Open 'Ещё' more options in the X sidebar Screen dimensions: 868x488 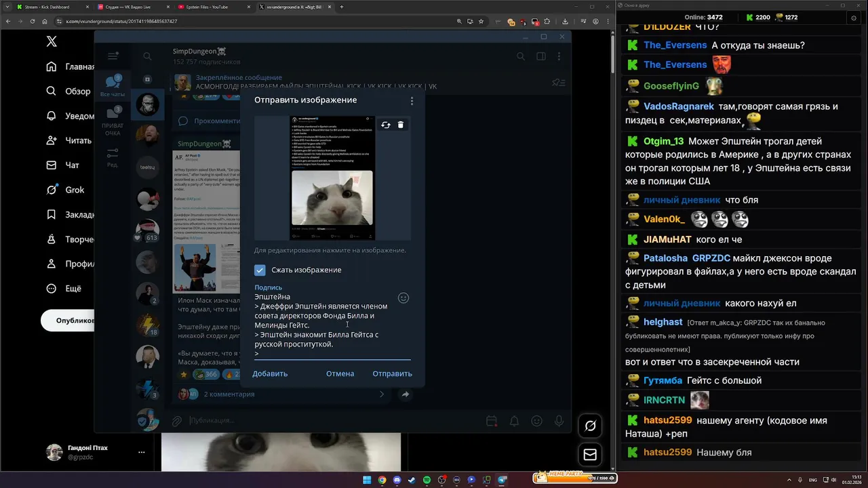coord(64,289)
